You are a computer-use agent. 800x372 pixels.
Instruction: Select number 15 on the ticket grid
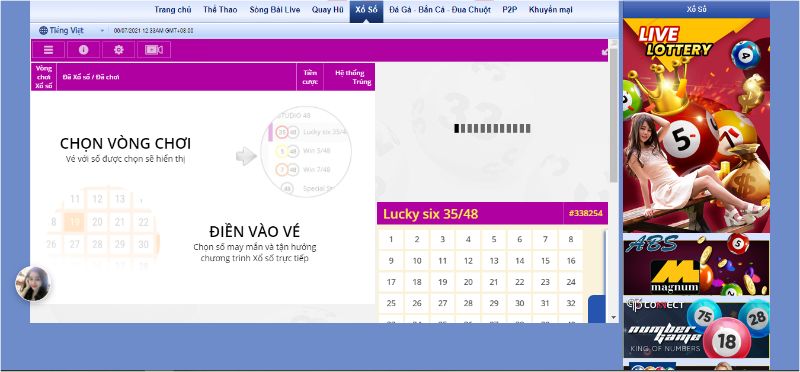[545, 261]
